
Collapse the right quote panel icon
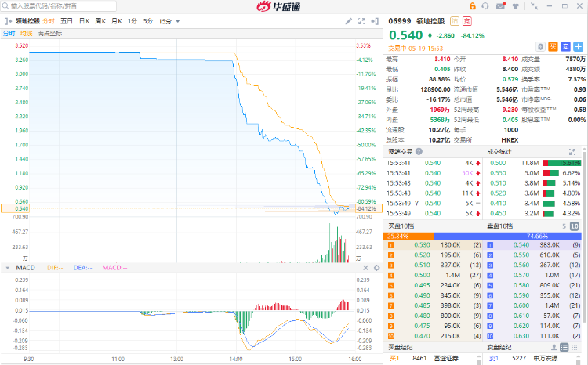(375, 21)
